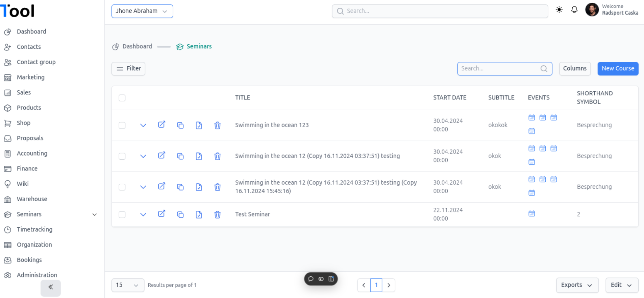644x298 pixels.
Task: Open notifications bell
Action: [574, 10]
